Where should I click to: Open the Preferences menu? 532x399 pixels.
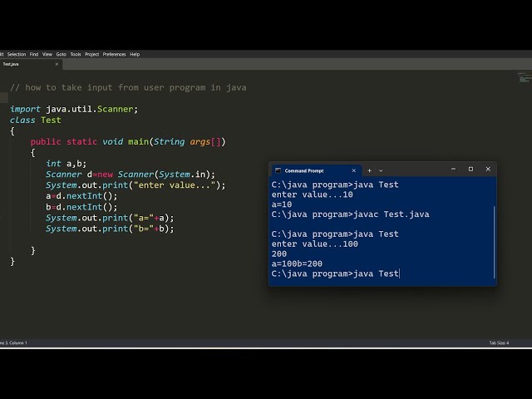point(114,54)
